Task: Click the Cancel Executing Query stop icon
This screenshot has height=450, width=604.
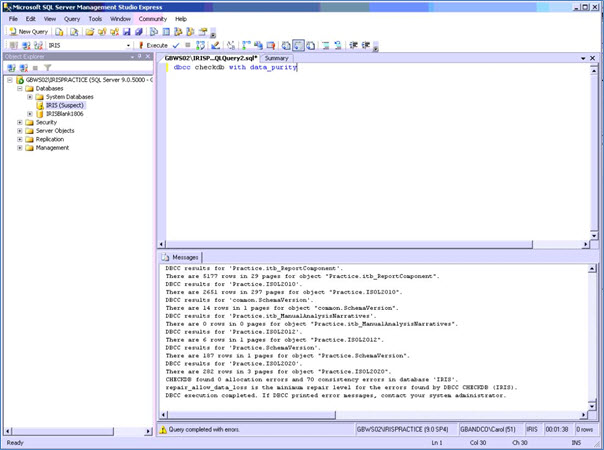Action: point(188,45)
